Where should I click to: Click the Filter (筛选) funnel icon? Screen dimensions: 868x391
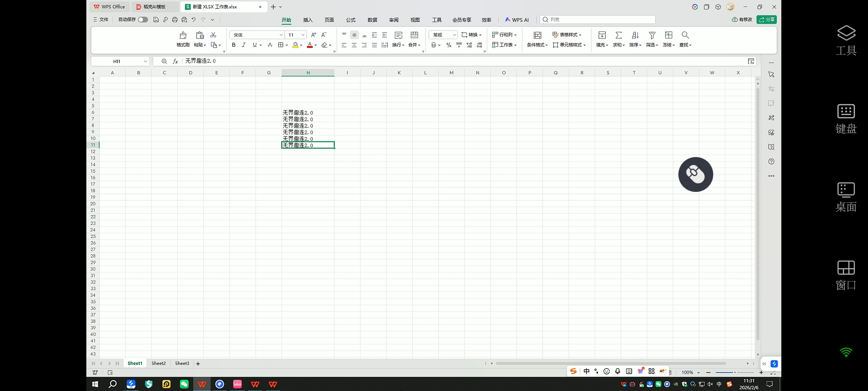click(x=652, y=36)
